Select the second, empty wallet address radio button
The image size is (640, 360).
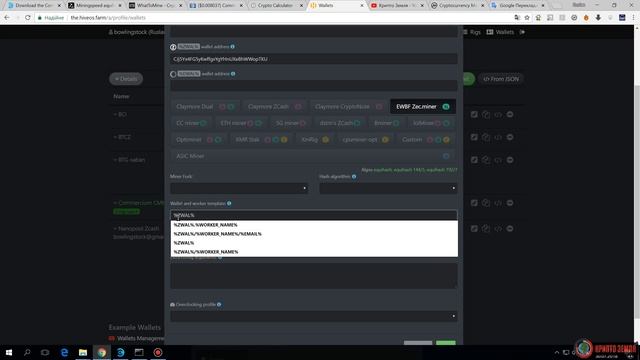click(173, 74)
